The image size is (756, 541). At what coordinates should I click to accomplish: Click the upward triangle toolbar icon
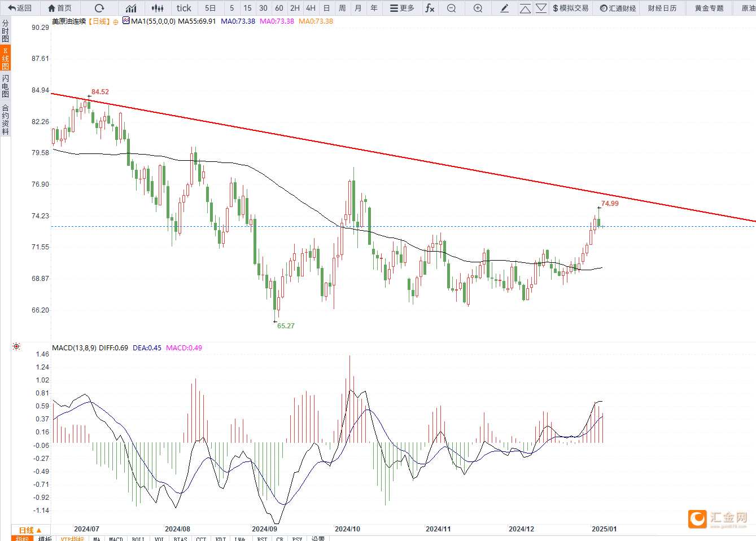click(525, 8)
